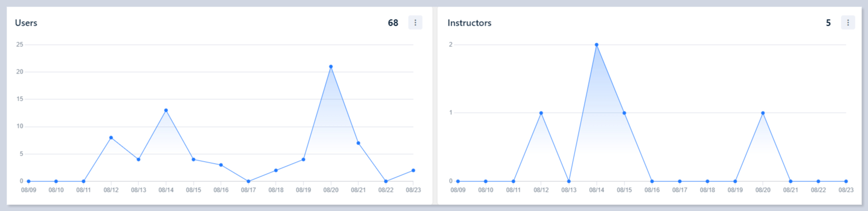Viewport: 868px width, 211px height.
Task: Click the Instructors peak point on 08/14
Action: coord(597,45)
